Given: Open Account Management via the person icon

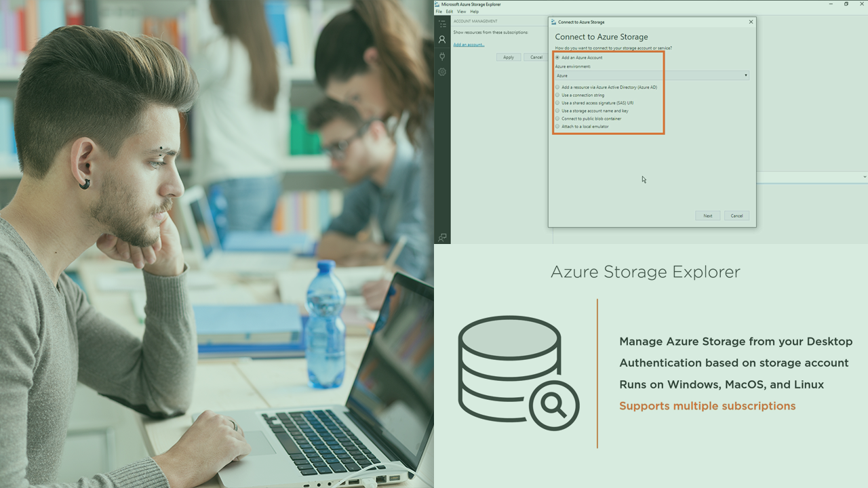Looking at the screenshot, I should tap(442, 39).
